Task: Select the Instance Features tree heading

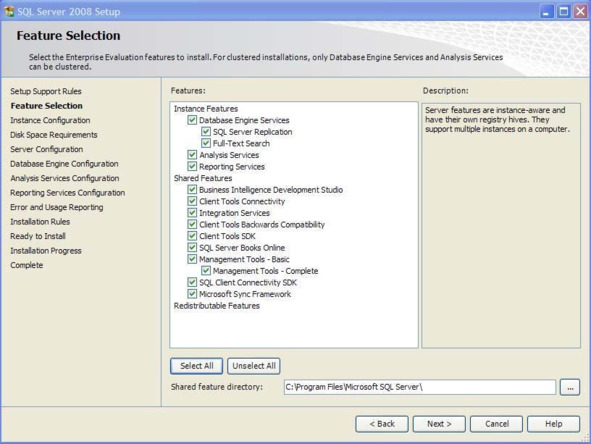Action: 206,109
